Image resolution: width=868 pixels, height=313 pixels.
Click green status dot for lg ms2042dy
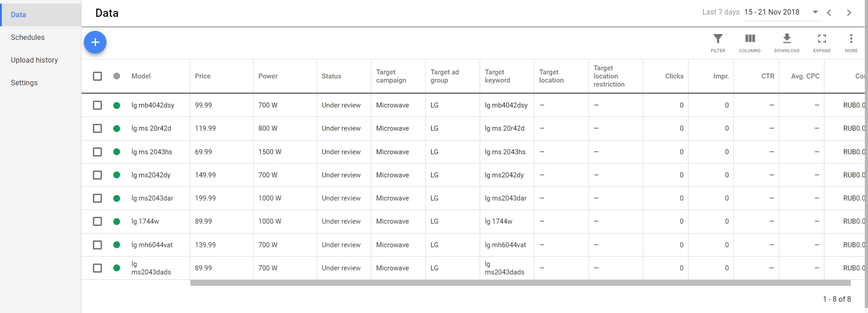pos(116,175)
